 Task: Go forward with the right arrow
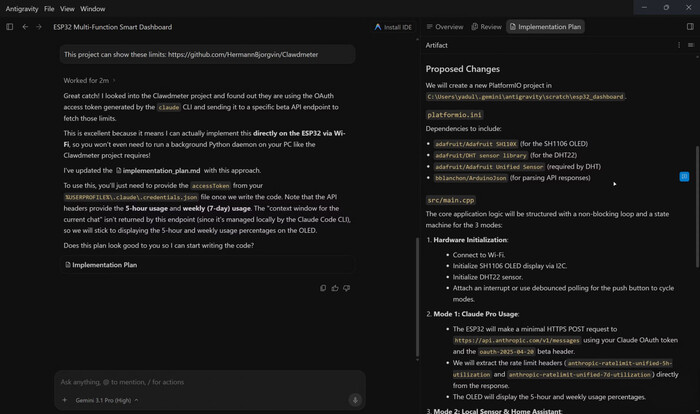[39, 27]
